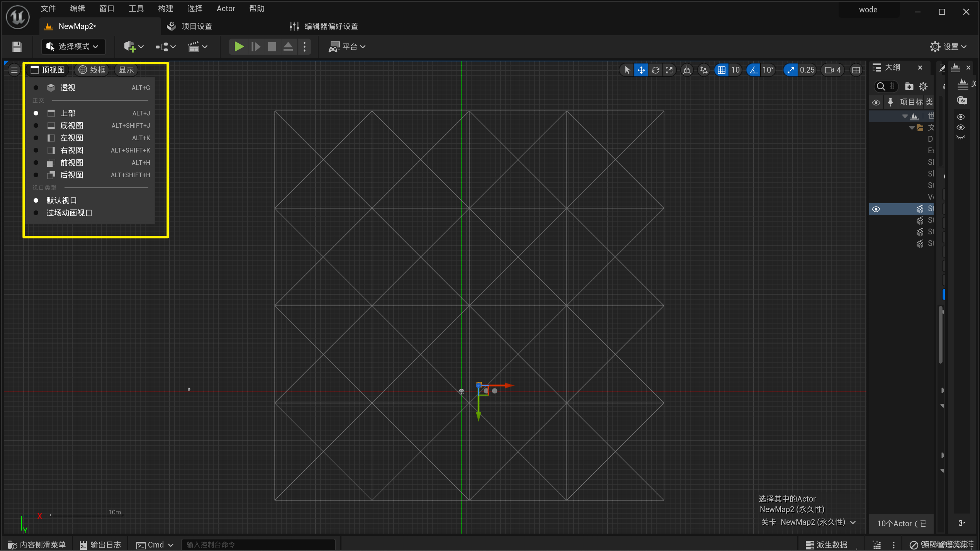Select 左视图 left view option
The image size is (980, 551).
point(92,138)
